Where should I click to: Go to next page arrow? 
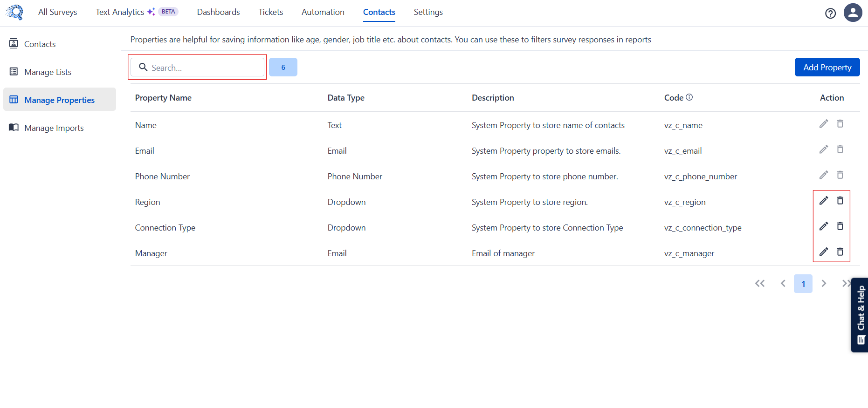point(824,284)
